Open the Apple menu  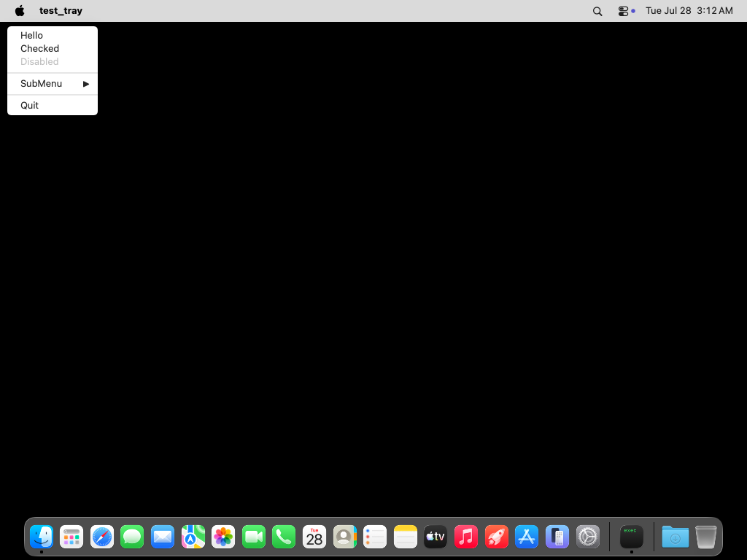point(20,10)
